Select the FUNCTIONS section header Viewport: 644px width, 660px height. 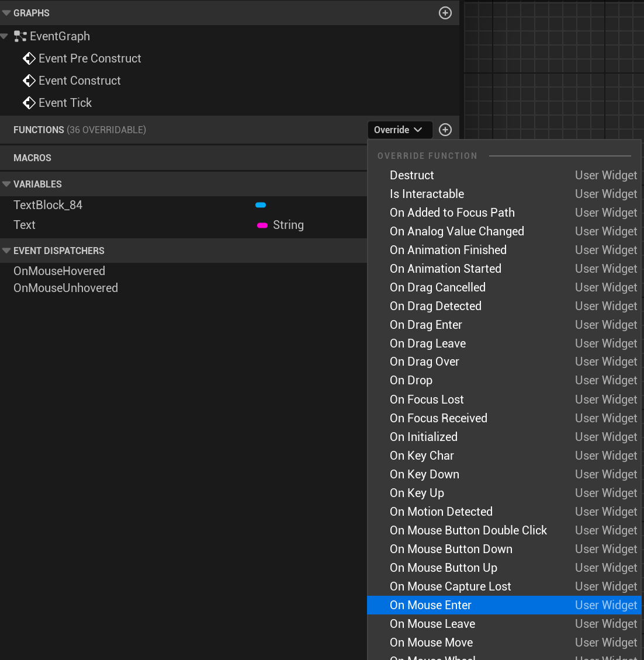(x=183, y=130)
